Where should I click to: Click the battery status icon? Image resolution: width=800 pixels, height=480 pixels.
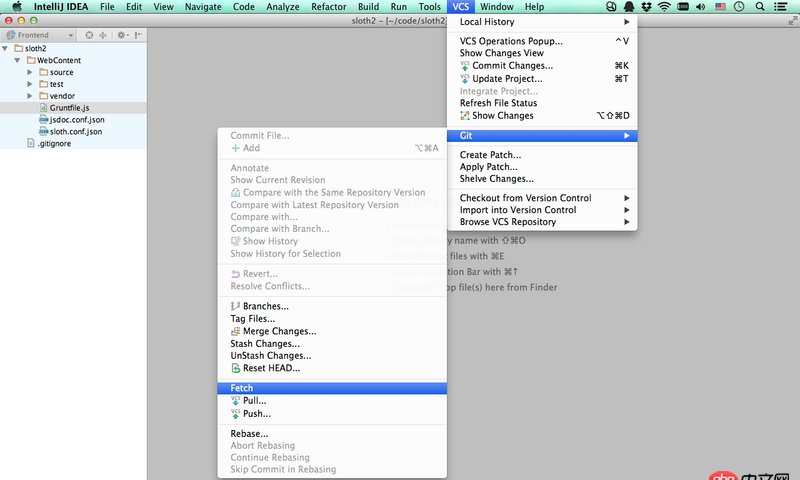[683, 7]
